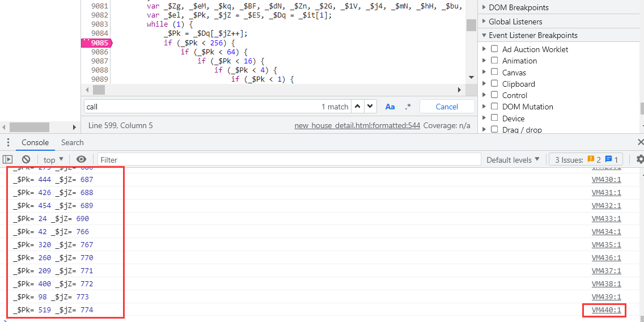Image resolution: width=644 pixels, height=322 pixels.
Task: Show the console sidebar
Action: (7, 160)
